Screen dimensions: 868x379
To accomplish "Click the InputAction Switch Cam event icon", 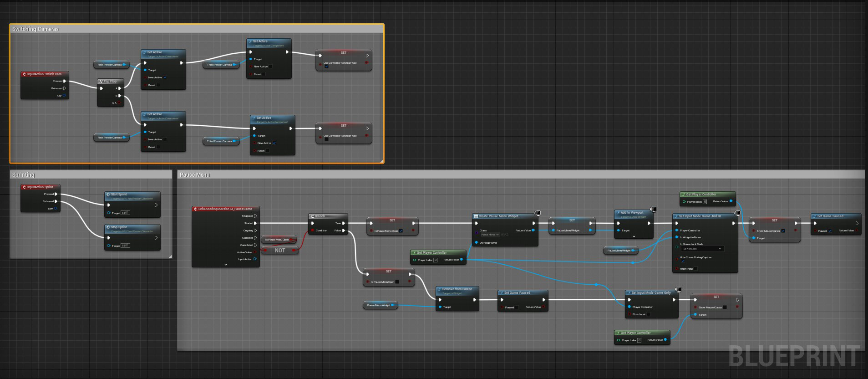I will pos(24,74).
